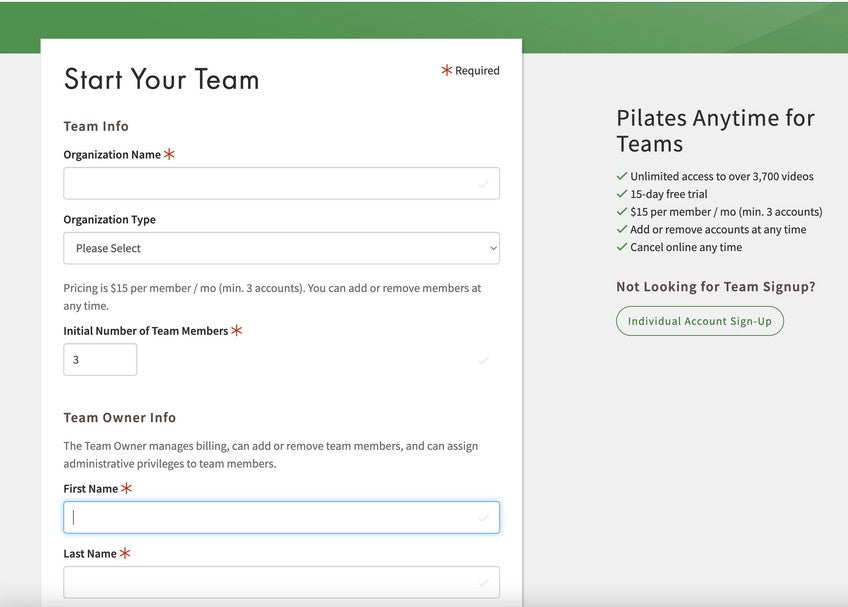Image resolution: width=848 pixels, height=607 pixels.
Task: Click the green check beside 15-day free trial
Action: 622,194
